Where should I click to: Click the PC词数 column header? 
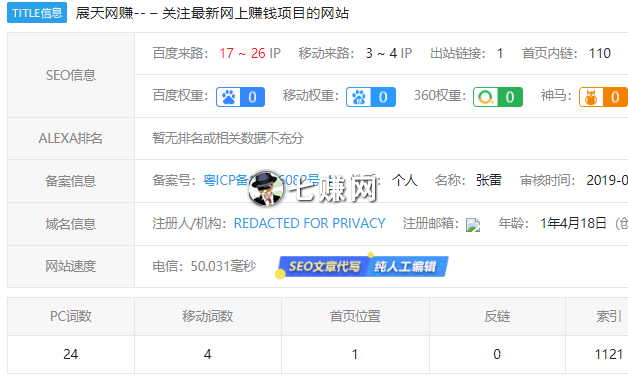coord(71,316)
